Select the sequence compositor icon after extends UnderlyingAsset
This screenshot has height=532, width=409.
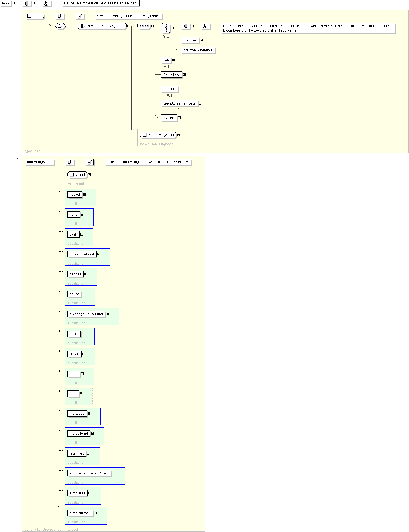coord(144,26)
